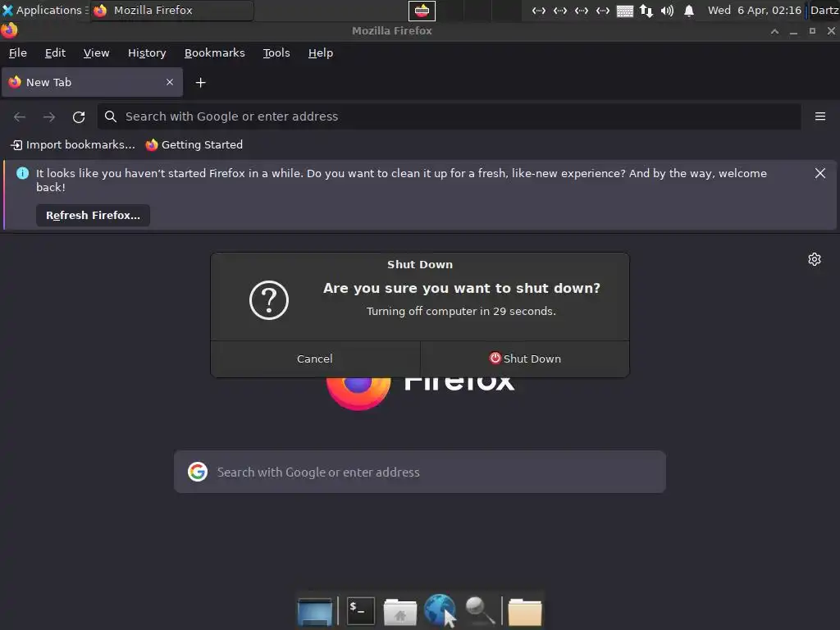Cancel the shut down dialog

click(x=315, y=359)
